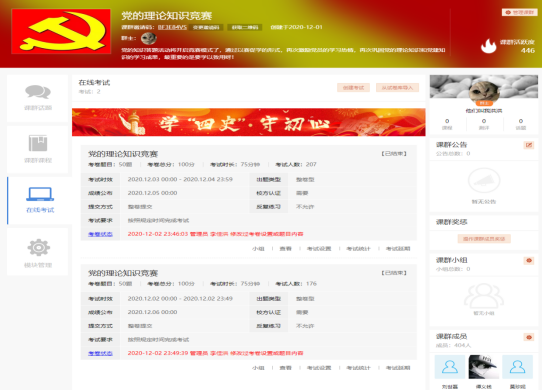542x390 pixels.
Task: Click the 从试卷库导入 button
Action: 398,88
